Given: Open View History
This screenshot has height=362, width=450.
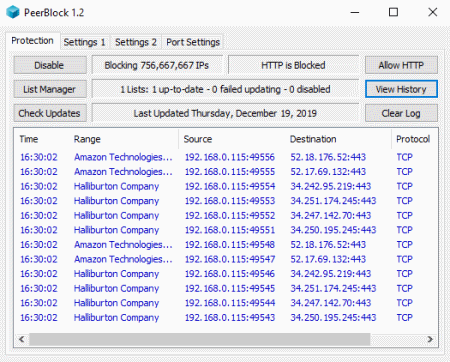Looking at the screenshot, I should [401, 89].
